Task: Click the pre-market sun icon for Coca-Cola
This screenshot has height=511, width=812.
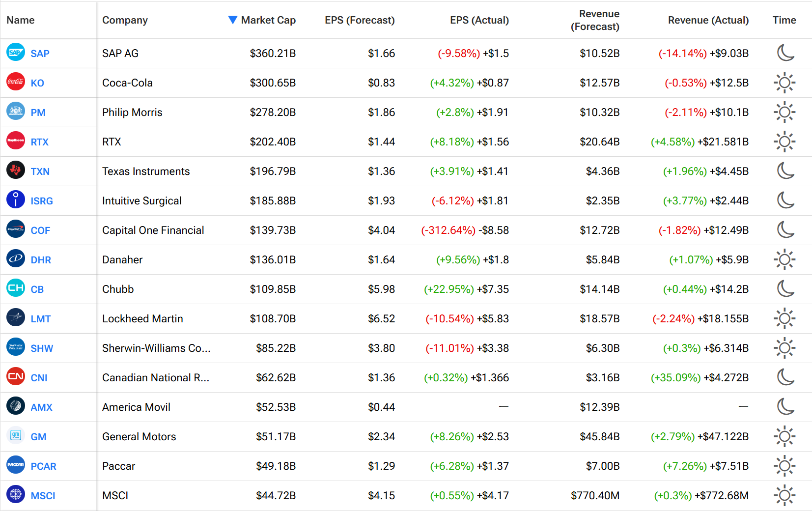Action: (784, 83)
